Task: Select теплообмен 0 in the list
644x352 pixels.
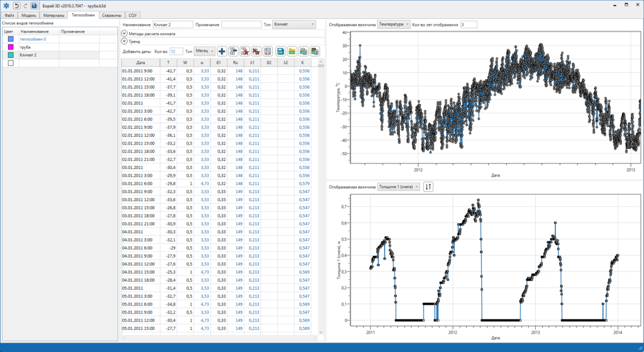Action: [33, 39]
